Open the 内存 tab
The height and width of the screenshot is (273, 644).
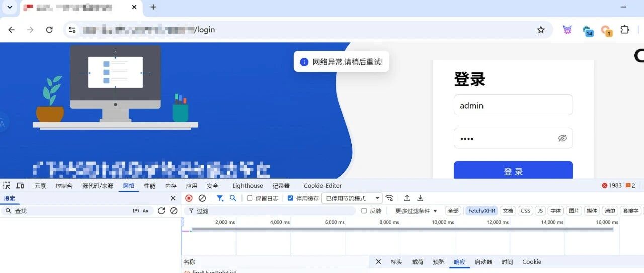pos(171,186)
